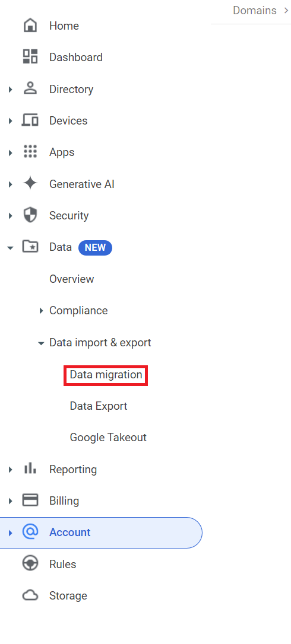This screenshot has height=644, width=291.
Task: Click the Home house icon
Action: point(30,25)
